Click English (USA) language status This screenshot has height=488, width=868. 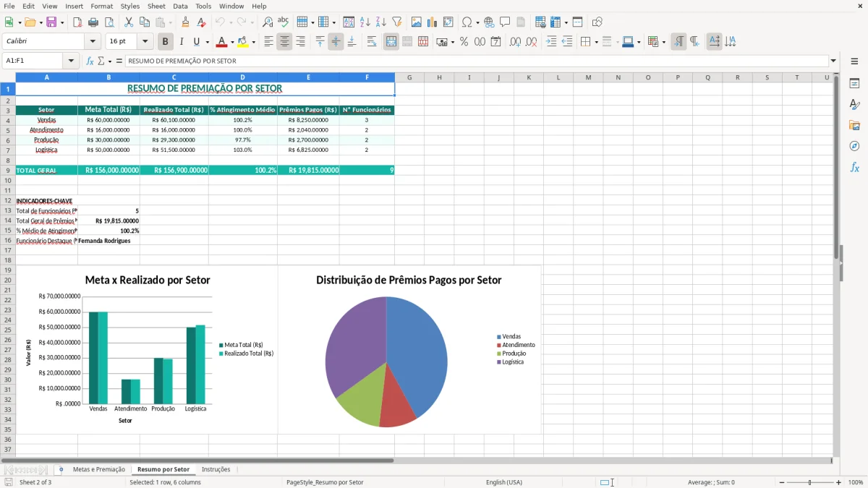(x=503, y=482)
